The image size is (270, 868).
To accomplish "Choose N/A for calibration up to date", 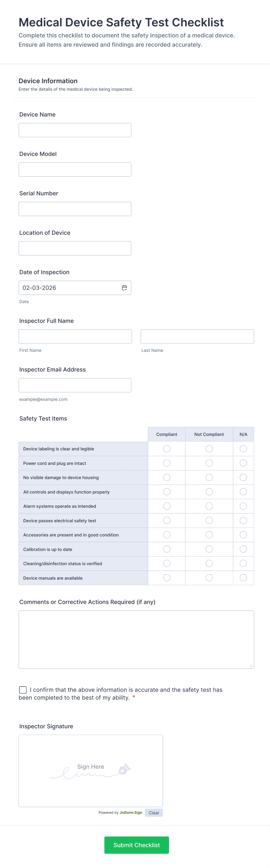I will point(243,549).
